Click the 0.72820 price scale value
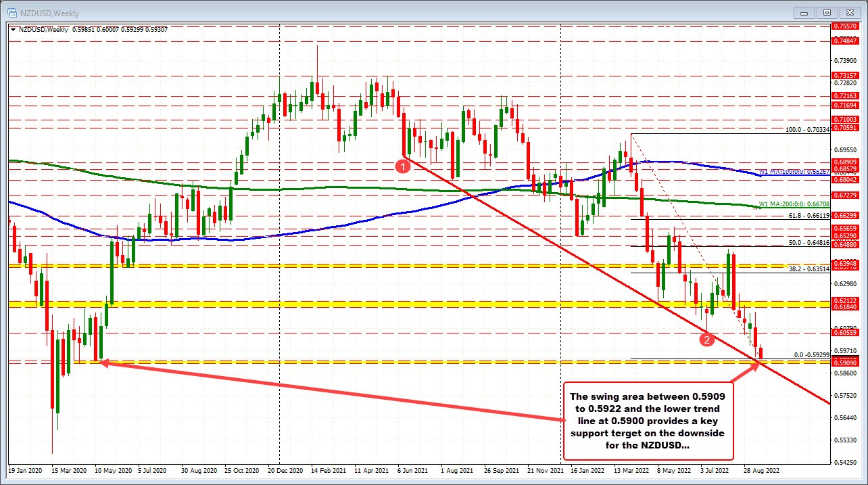Viewport: 868px width, 485px height. point(846,83)
